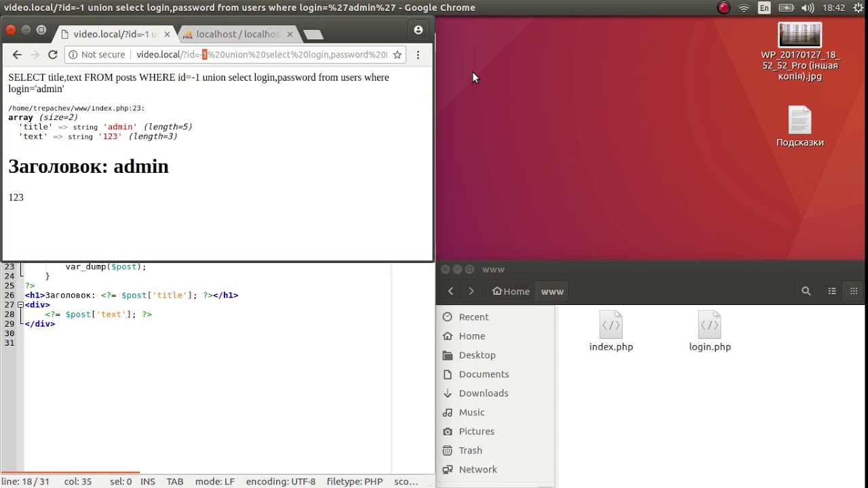
Task: Switch to the localhost / localhost tab
Action: 237,34
